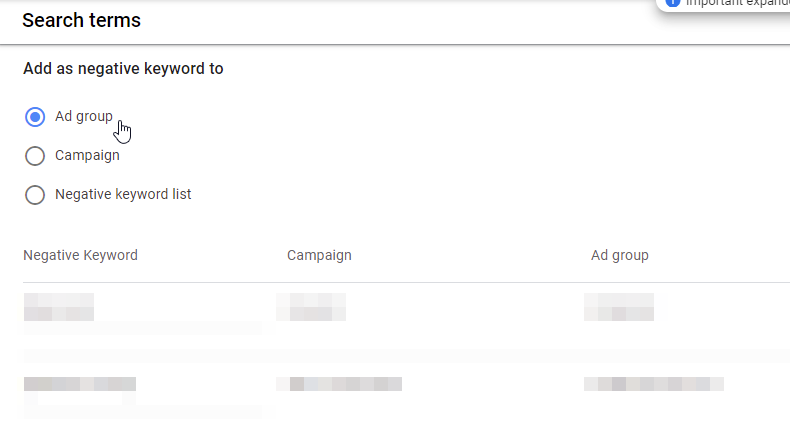Click first row blurred campaign cell

[311, 307]
